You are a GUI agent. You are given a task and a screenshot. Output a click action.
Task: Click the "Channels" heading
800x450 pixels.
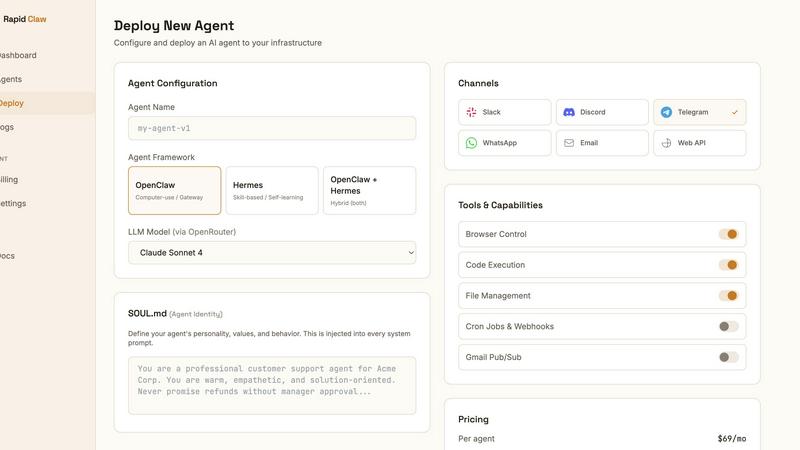[x=478, y=83]
